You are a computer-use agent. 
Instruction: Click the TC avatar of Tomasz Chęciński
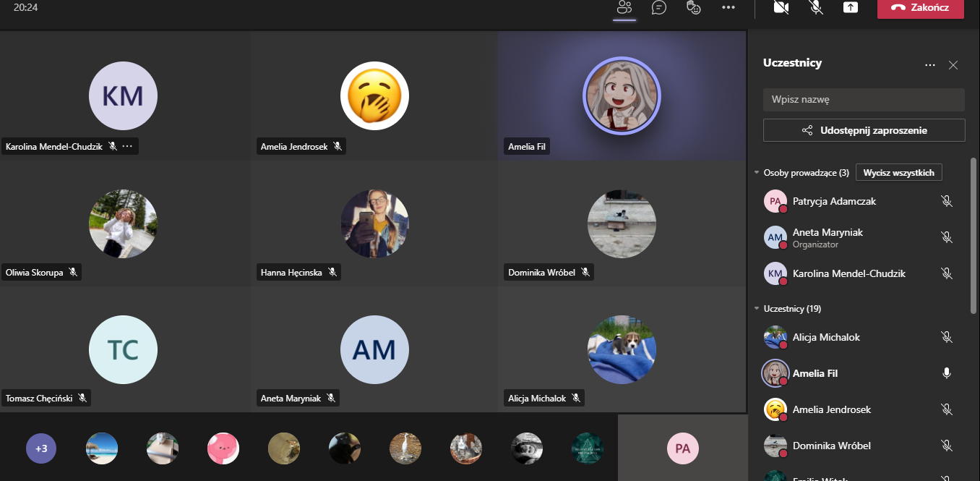click(123, 349)
